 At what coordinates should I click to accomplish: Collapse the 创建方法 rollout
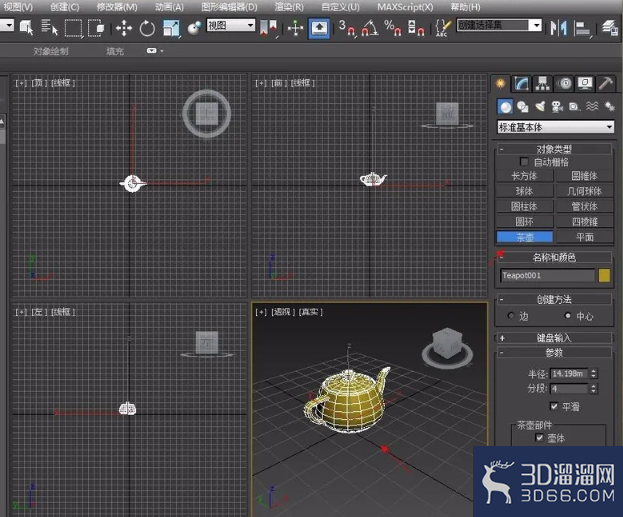pyautogui.click(x=553, y=299)
